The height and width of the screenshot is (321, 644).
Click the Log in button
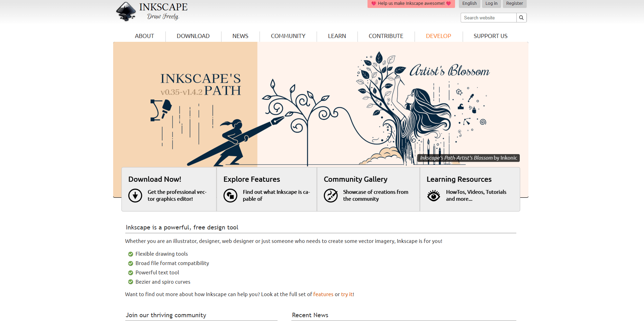point(491,3)
